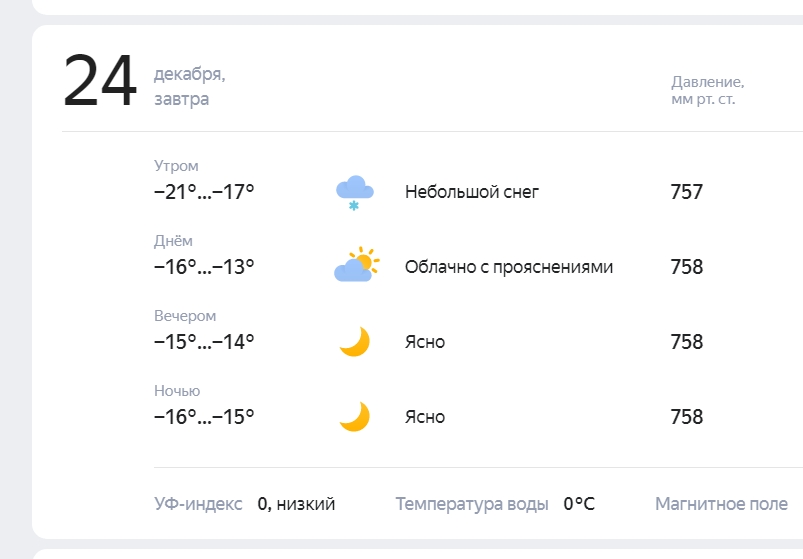The height and width of the screenshot is (559, 803).
Task: Click the light snow cloud icon
Action: pos(354,192)
